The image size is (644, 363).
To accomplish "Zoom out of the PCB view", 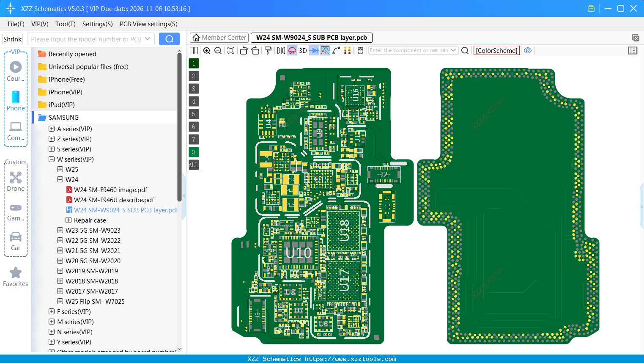I will click(217, 50).
